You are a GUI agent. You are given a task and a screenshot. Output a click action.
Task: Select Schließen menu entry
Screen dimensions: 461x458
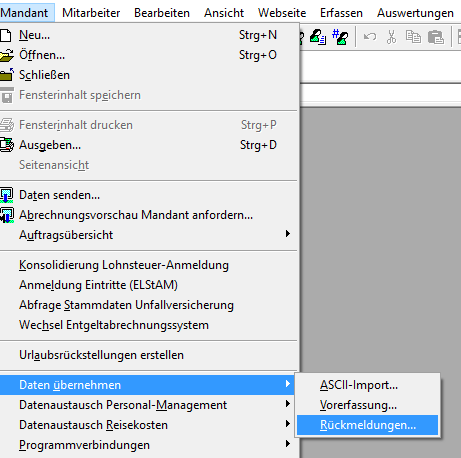tap(148, 75)
